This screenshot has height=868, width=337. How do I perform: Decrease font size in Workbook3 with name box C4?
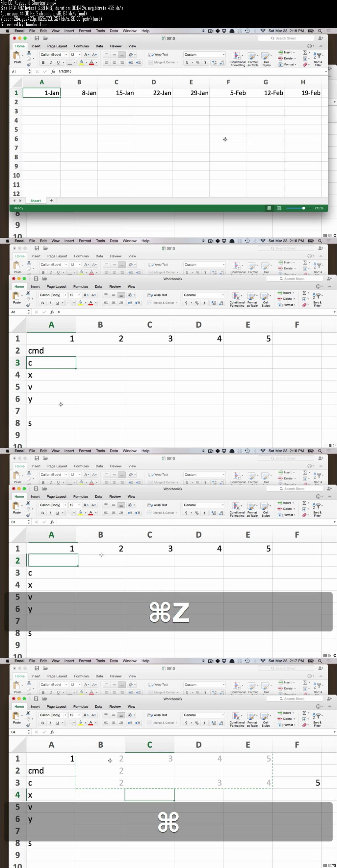(x=94, y=715)
